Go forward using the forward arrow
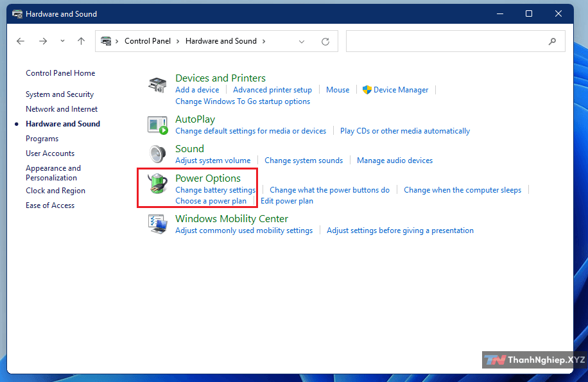 tap(43, 41)
